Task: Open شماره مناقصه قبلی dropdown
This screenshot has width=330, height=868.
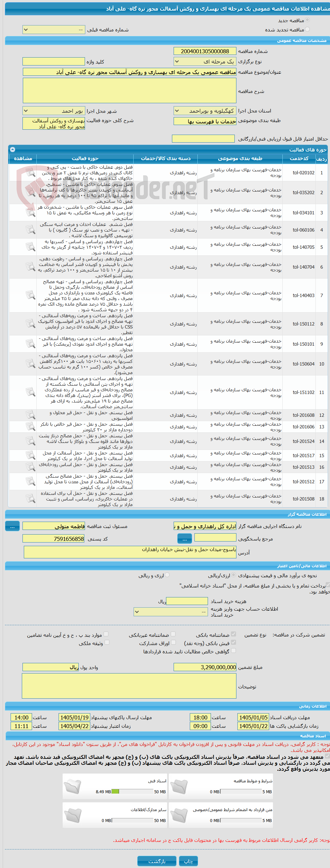Action: (x=54, y=30)
